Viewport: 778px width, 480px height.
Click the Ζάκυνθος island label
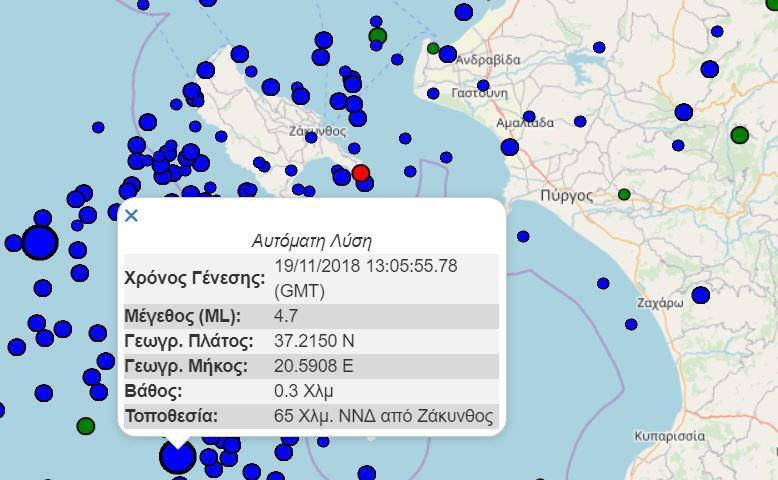pyautogui.click(x=316, y=131)
